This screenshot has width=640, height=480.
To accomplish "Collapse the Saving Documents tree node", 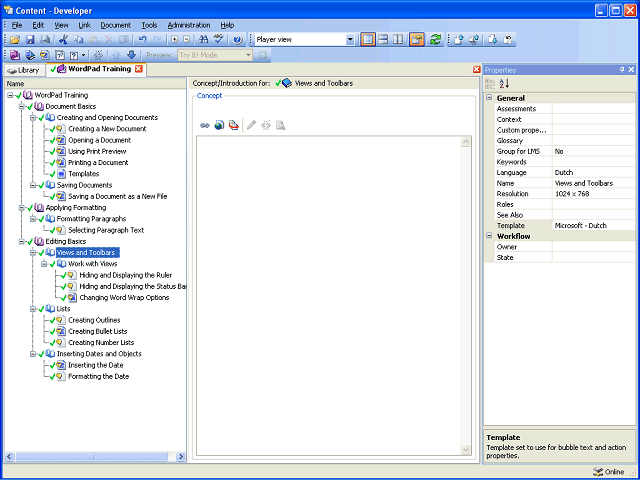I will coord(33,185).
